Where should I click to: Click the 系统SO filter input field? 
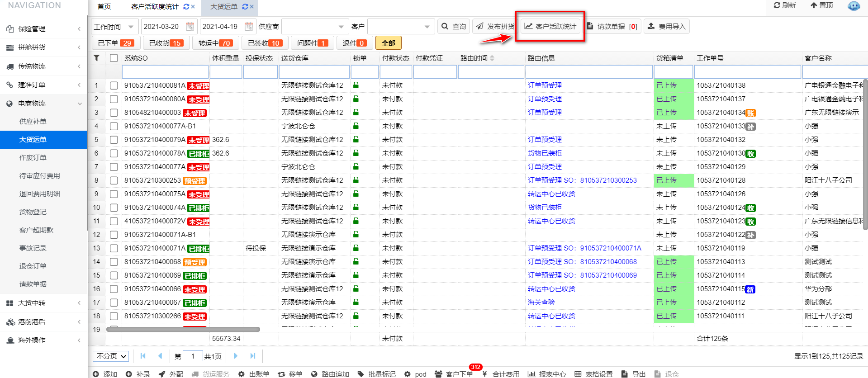165,72
